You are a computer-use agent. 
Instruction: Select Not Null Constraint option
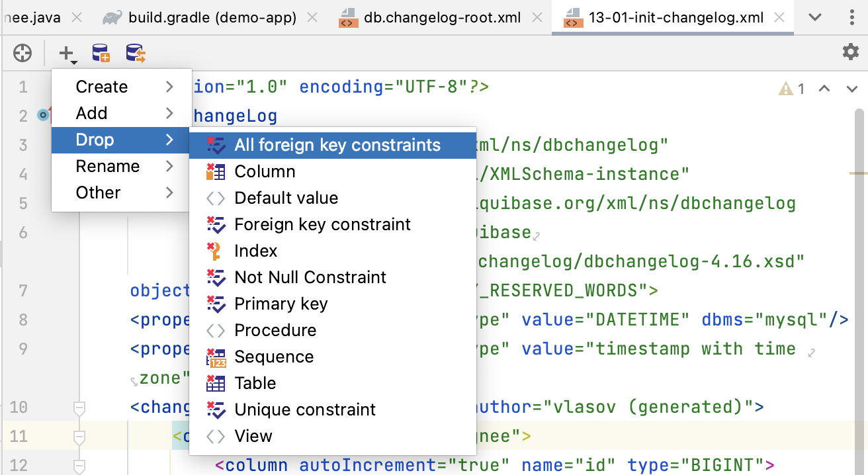tap(333, 277)
